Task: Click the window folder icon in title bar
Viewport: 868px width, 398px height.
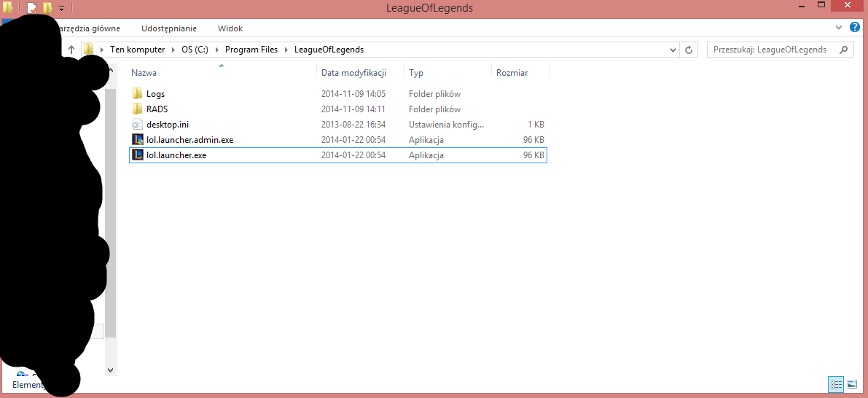Action: coord(7,8)
